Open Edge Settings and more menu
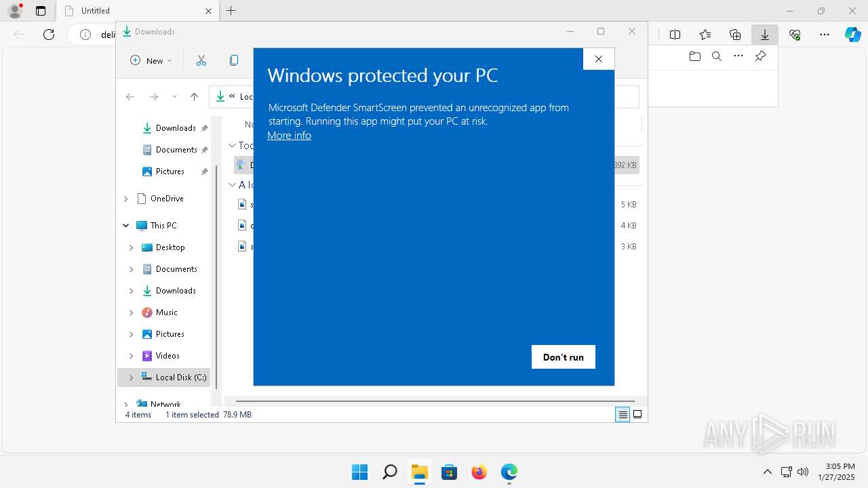The height and width of the screenshot is (488, 868). (x=825, y=35)
